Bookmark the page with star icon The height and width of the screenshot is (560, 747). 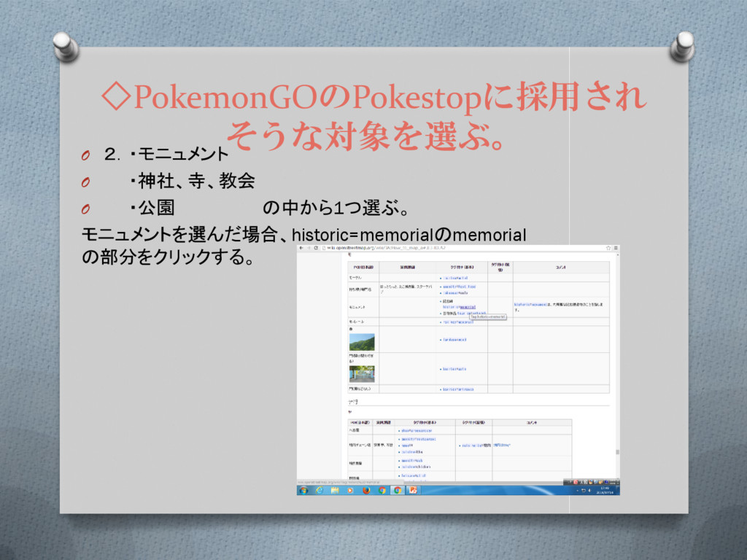[x=608, y=248]
